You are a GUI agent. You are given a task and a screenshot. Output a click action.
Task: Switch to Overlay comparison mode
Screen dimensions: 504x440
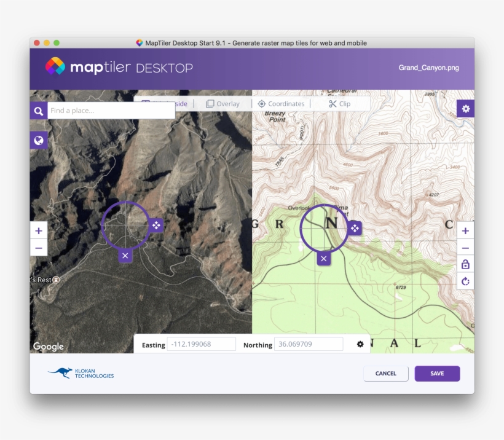(x=222, y=103)
